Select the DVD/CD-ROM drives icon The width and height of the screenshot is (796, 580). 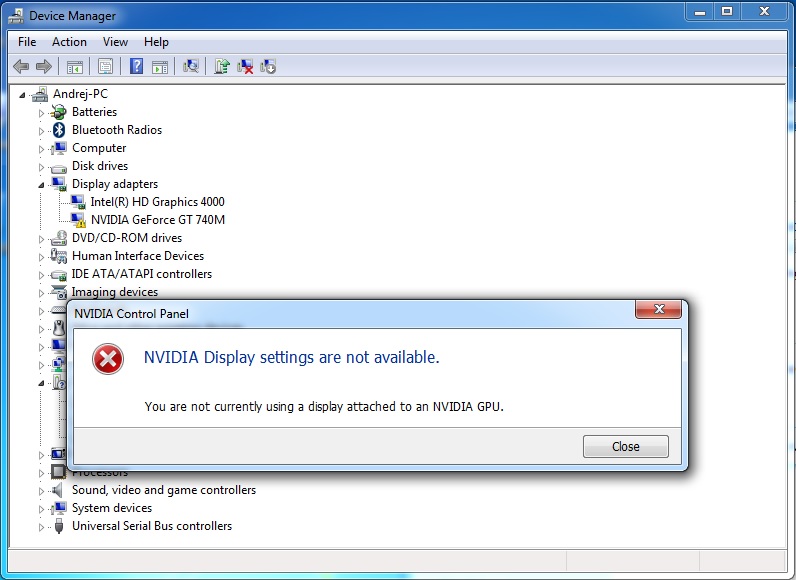[59, 238]
